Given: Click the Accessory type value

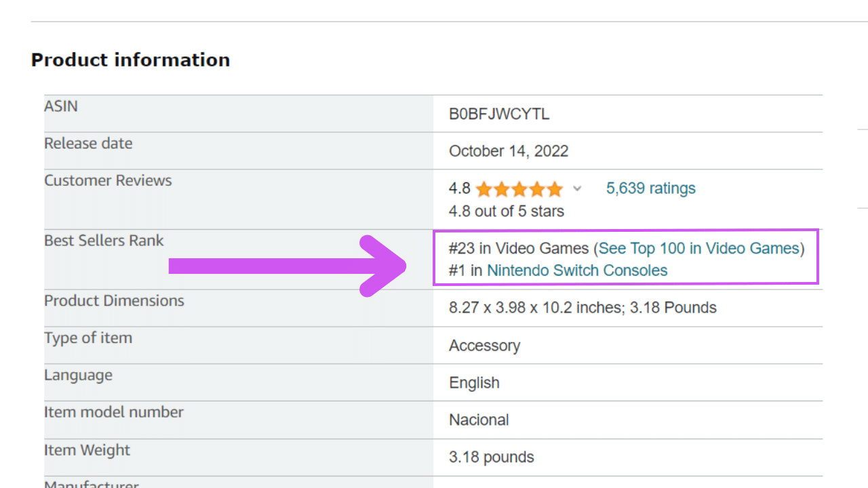Looking at the screenshot, I should click(484, 346).
